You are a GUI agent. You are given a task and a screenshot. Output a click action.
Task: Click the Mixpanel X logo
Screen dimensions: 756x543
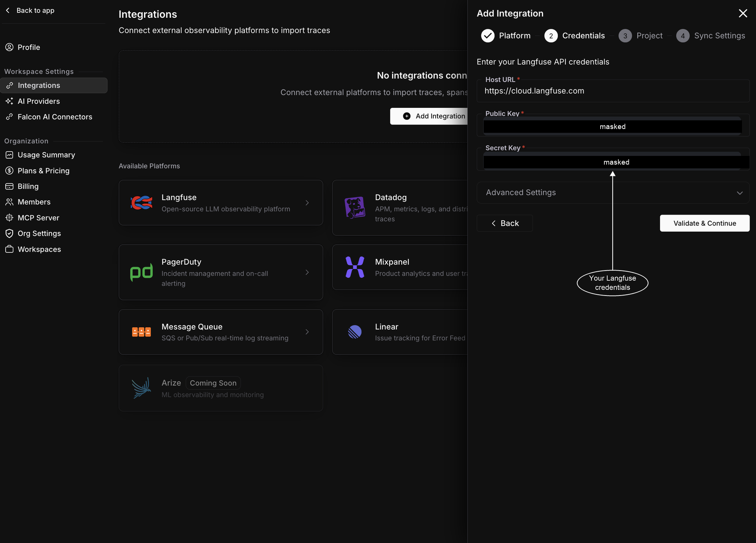(355, 267)
